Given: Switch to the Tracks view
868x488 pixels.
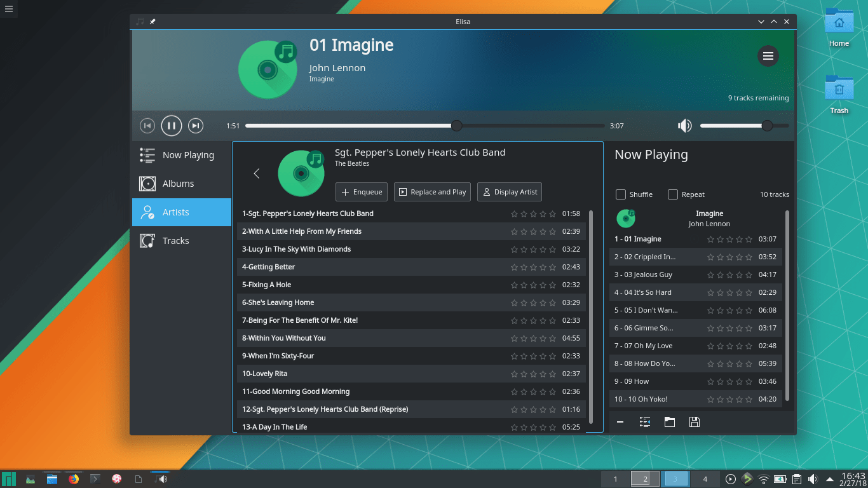Looking at the screenshot, I should [181, 241].
